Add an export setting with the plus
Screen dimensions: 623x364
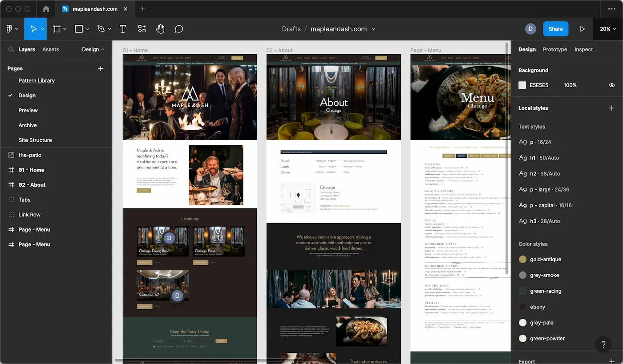click(x=612, y=361)
